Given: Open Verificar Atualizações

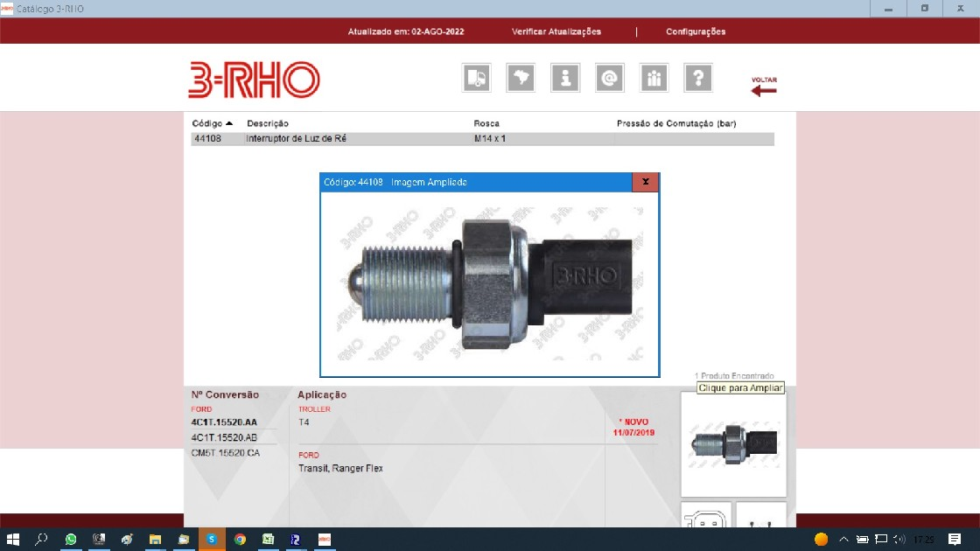Looking at the screenshot, I should click(556, 31).
